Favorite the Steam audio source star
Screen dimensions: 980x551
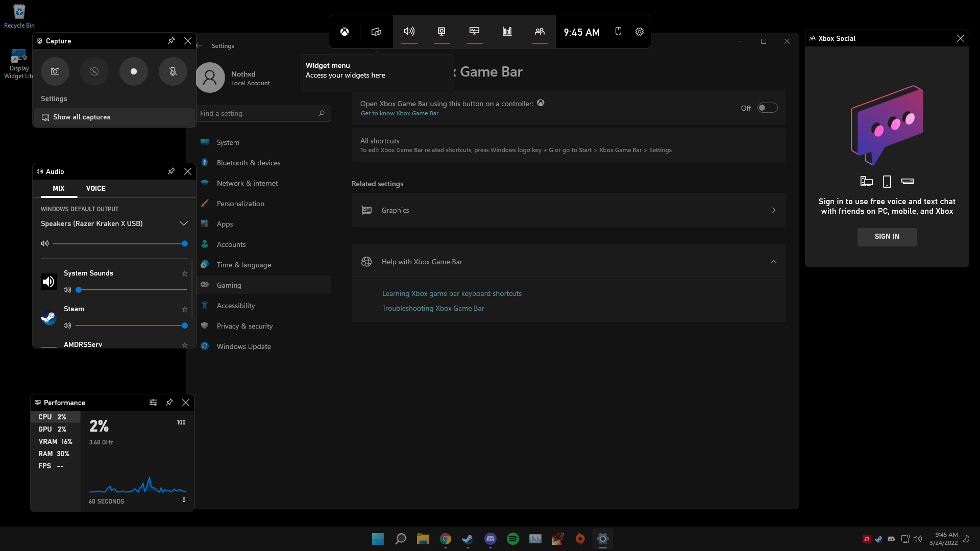(185, 310)
